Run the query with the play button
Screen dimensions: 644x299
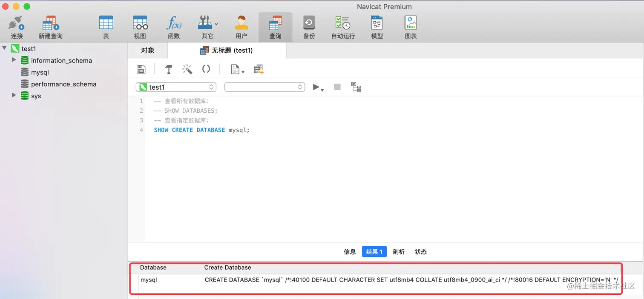pyautogui.click(x=316, y=87)
